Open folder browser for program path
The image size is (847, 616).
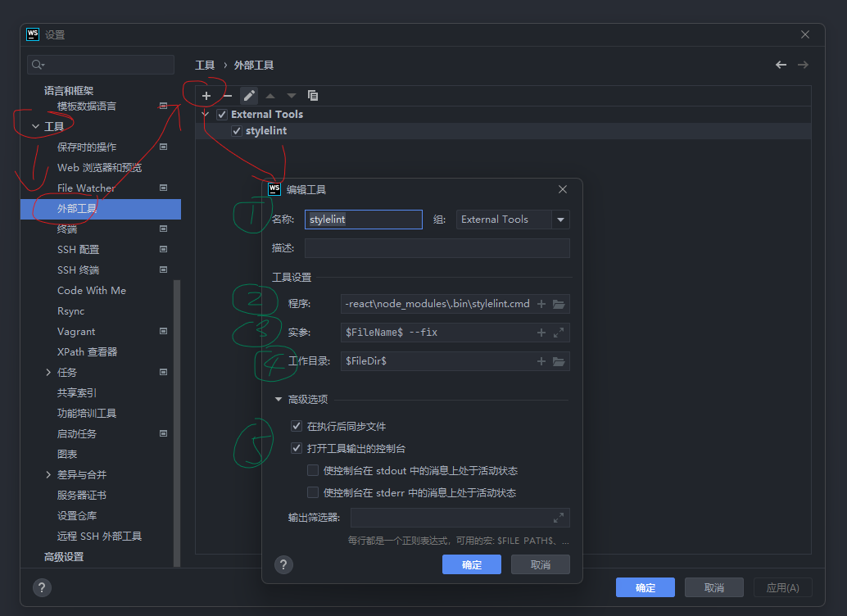[559, 304]
